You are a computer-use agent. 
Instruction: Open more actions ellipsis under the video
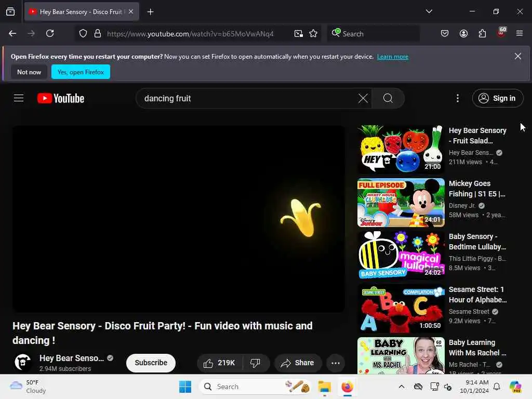[336, 363]
